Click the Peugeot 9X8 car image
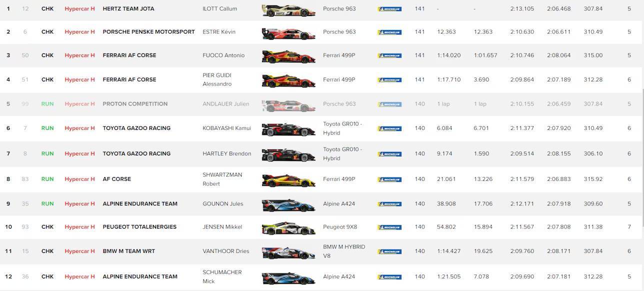This screenshot has width=644, height=291. click(x=288, y=227)
